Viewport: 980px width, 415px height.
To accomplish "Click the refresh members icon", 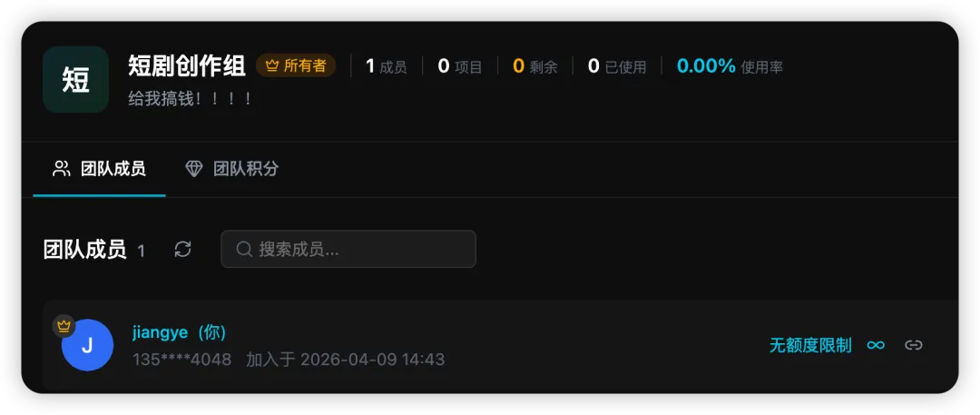I will point(182,250).
